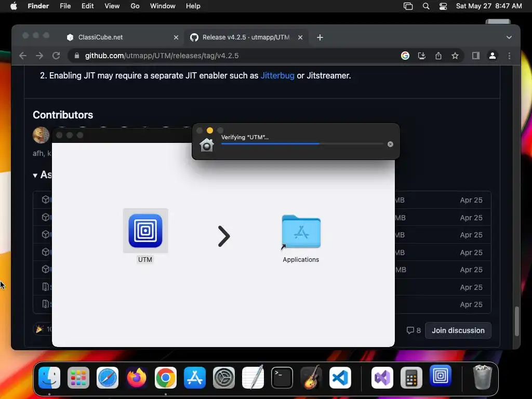Click the 8 comments icon

tap(413, 330)
